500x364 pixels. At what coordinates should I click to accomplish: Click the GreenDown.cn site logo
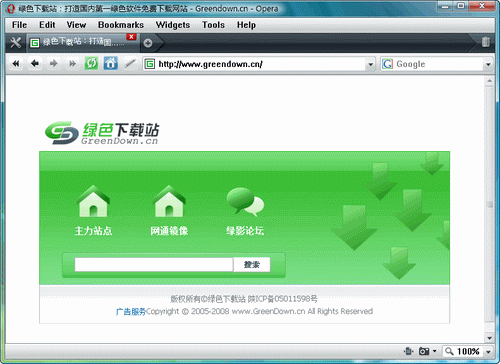[102, 133]
